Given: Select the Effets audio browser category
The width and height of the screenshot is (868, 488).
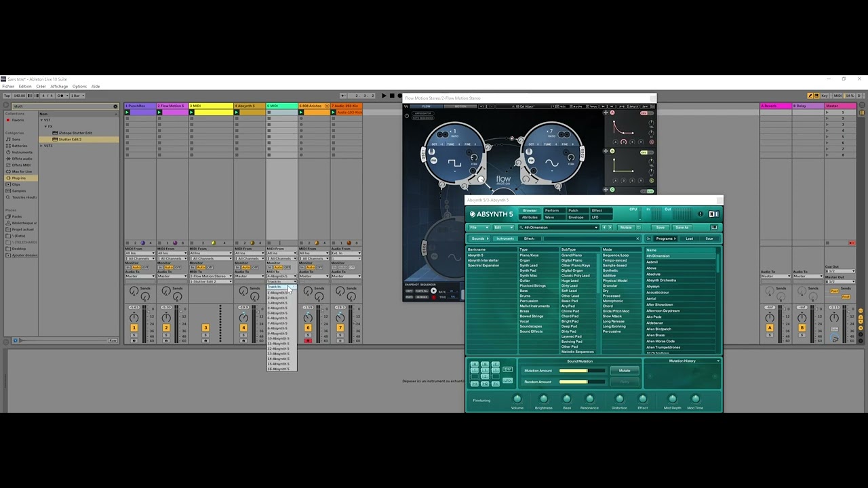Looking at the screenshot, I should point(21,159).
